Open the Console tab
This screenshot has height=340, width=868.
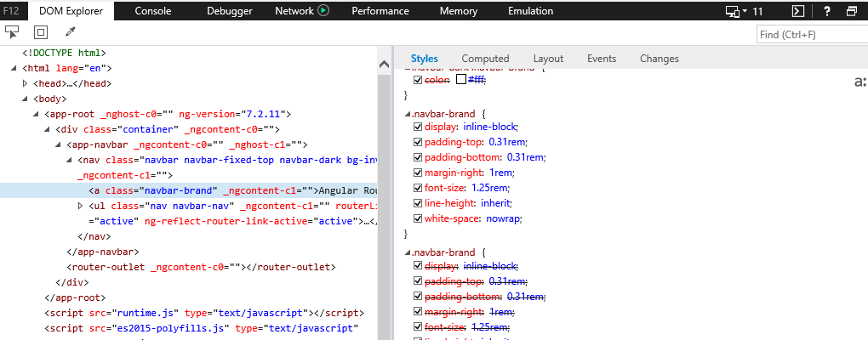click(x=153, y=11)
